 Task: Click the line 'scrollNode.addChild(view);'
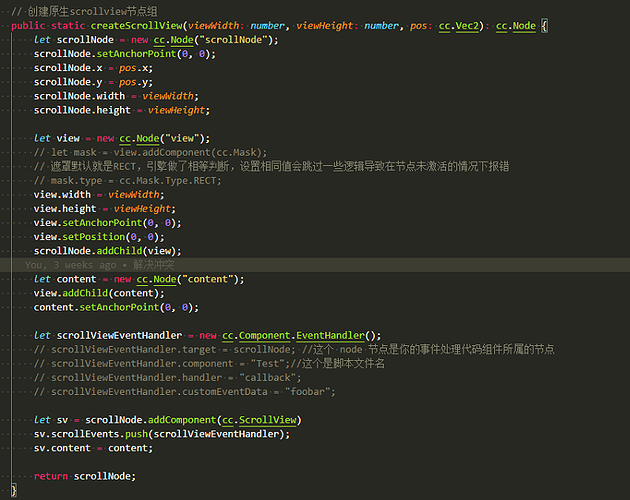pyautogui.click(x=107, y=251)
